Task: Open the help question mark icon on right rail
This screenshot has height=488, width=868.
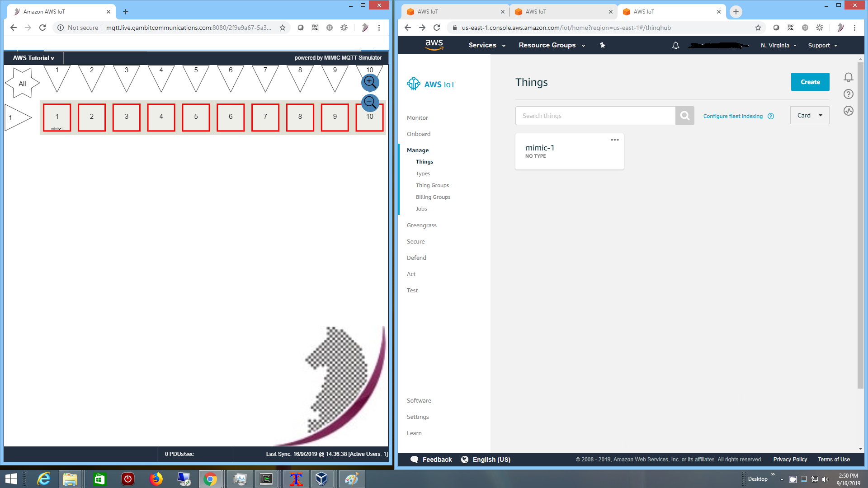Action: 849,94
